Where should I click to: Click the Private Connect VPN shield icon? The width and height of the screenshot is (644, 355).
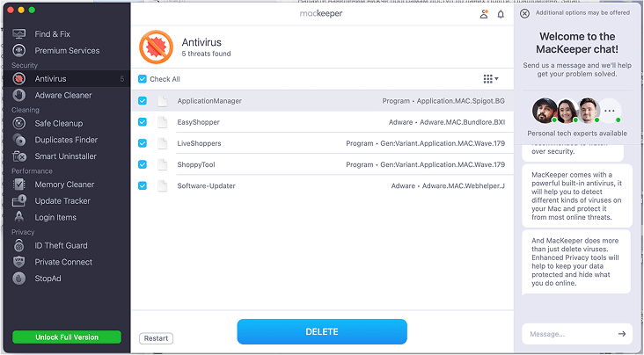[x=18, y=262]
